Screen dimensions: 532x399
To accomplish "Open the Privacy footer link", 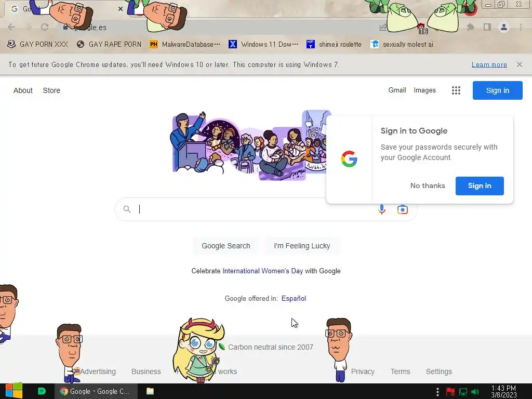I will click(363, 371).
